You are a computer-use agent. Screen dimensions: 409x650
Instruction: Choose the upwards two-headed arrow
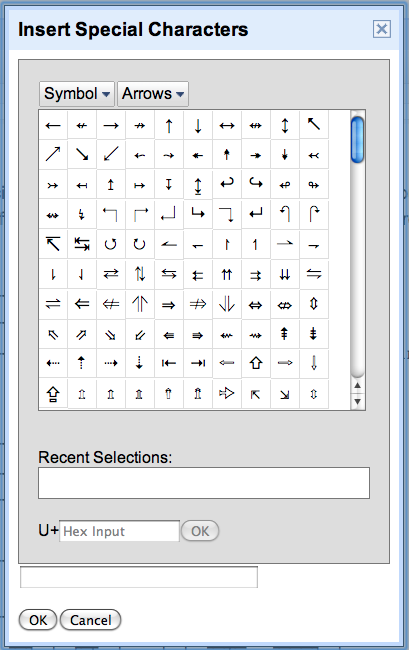[x=227, y=155]
